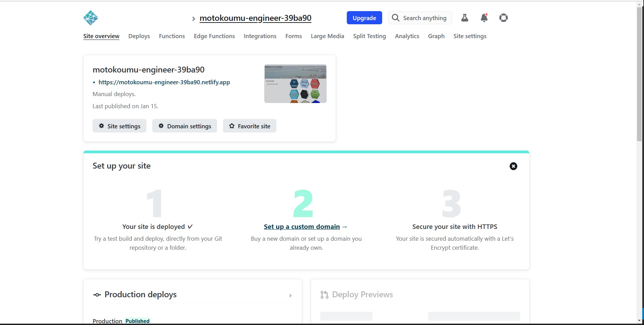Select the Split Testing tab
The width and height of the screenshot is (644, 325).
(x=369, y=36)
